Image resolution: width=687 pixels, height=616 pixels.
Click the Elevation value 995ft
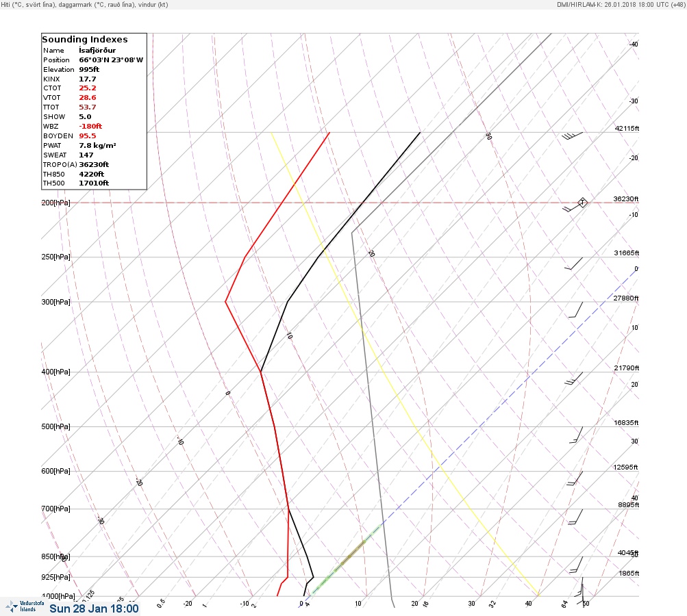[x=89, y=70]
